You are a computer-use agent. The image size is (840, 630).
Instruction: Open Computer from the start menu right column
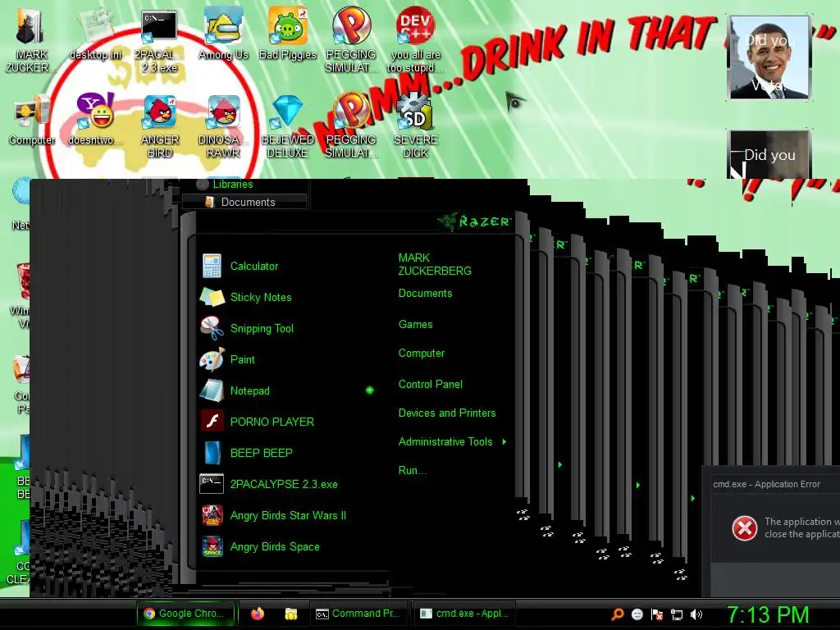[x=422, y=353]
